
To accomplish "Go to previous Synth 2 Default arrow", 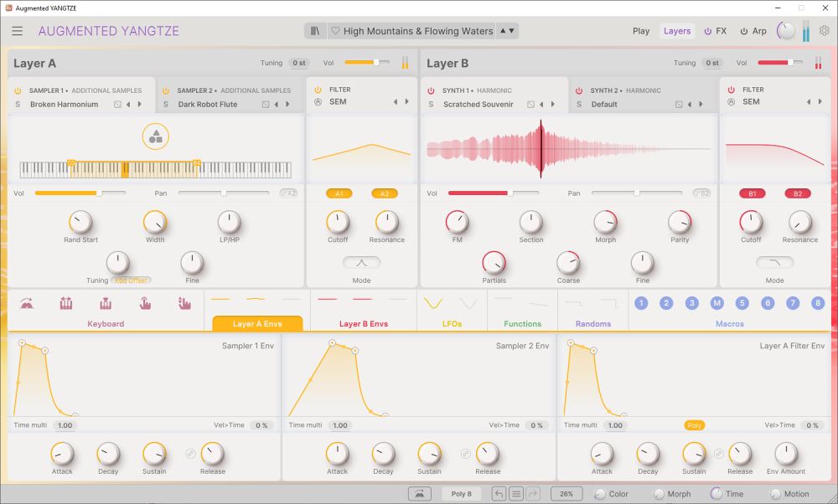I will 690,104.
